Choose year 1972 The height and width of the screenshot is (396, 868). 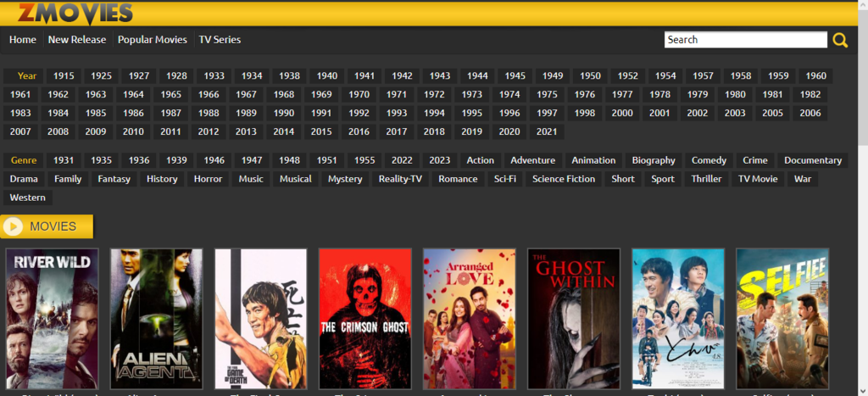pyautogui.click(x=434, y=95)
